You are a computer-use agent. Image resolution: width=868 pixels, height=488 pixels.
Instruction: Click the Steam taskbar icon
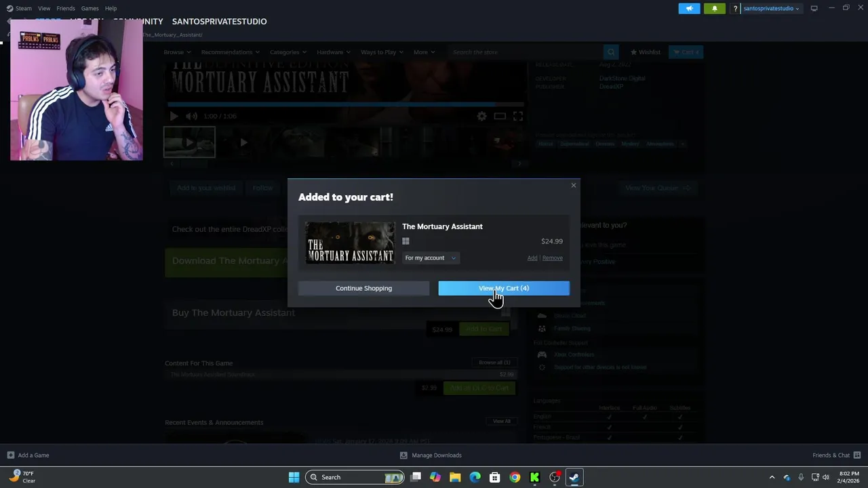[574, 477]
